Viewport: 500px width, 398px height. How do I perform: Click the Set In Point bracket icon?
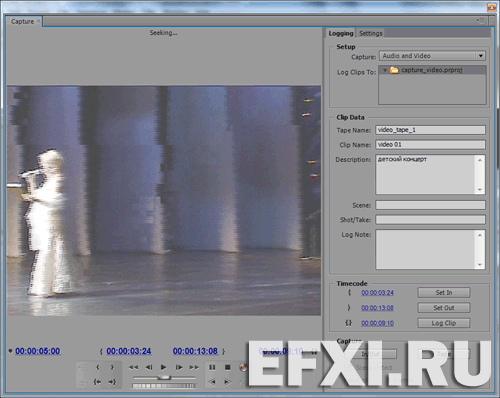coord(98,367)
